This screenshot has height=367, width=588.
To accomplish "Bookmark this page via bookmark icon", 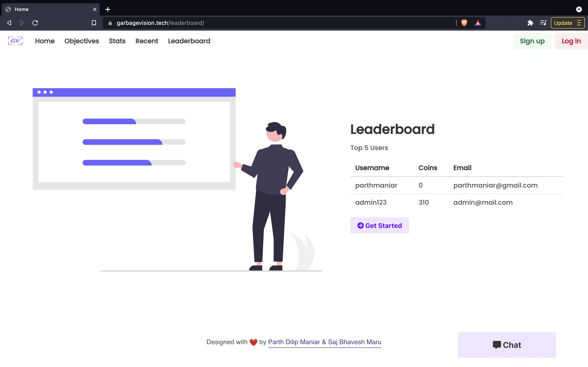I will pyautogui.click(x=94, y=23).
